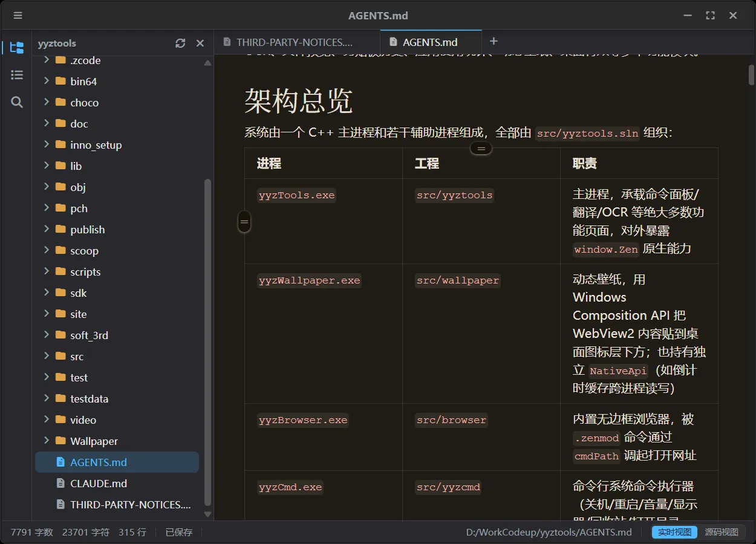
Task: Click the folder icon next to bin64
Action: point(60,81)
